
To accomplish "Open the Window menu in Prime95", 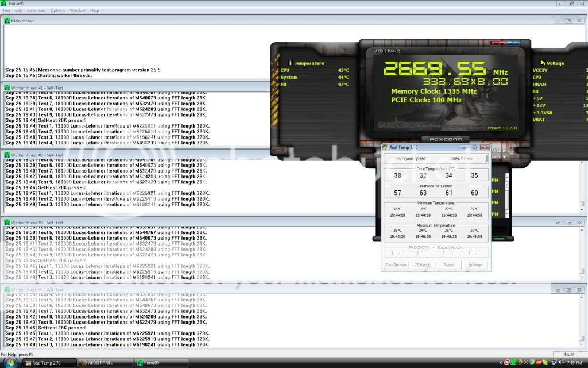I will coord(78,10).
